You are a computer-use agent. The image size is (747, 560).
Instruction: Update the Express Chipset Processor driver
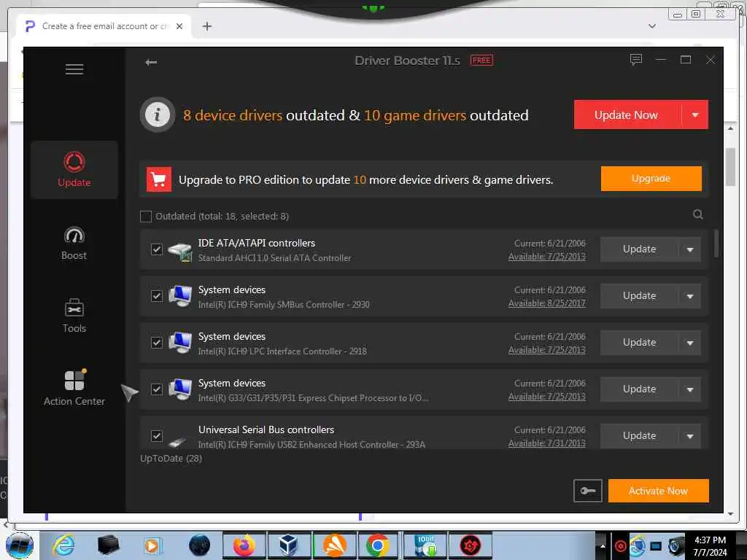[639, 389]
